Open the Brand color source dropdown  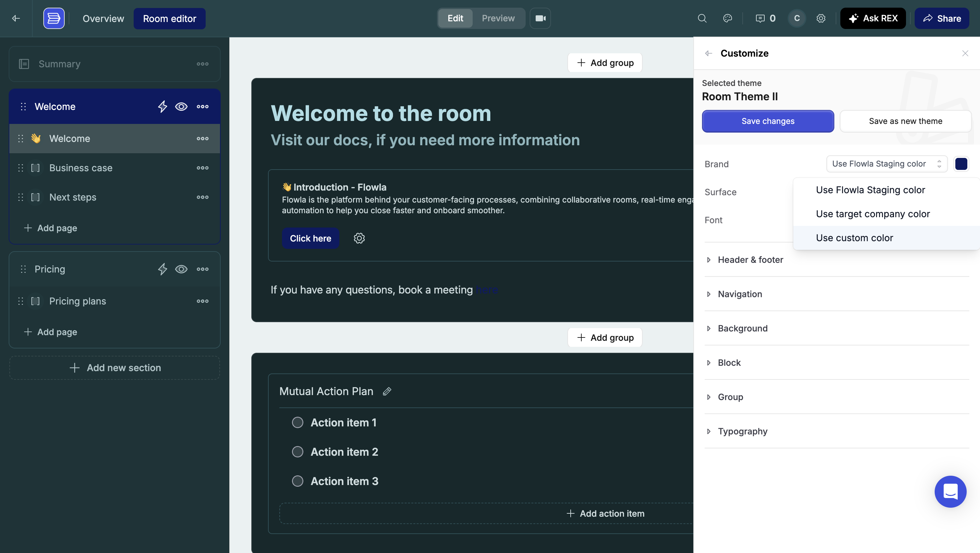887,164
